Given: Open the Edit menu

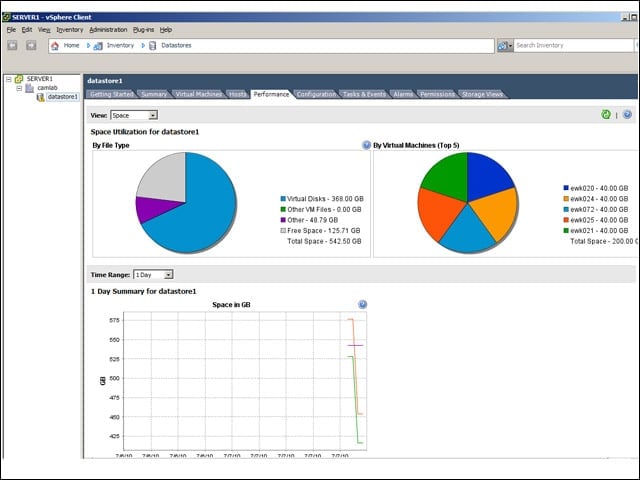Looking at the screenshot, I should click(x=27, y=30).
